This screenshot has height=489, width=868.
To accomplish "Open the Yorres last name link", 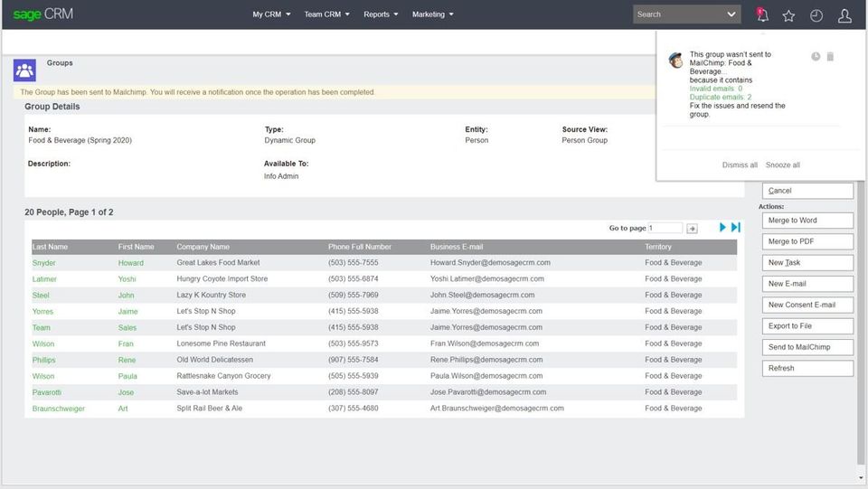I will 42,312.
